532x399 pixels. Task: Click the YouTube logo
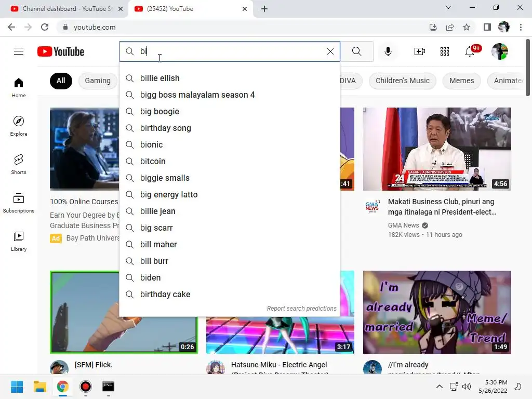click(x=61, y=51)
